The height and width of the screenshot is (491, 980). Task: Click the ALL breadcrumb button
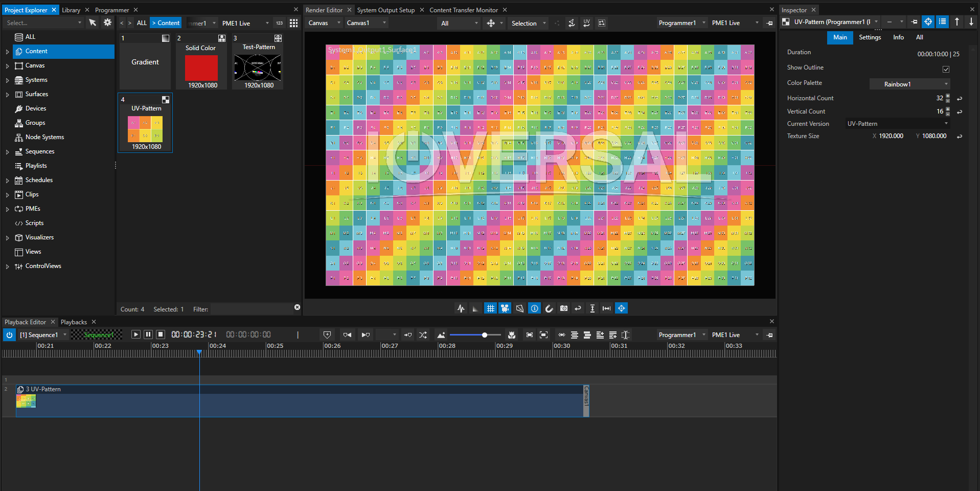pos(142,23)
